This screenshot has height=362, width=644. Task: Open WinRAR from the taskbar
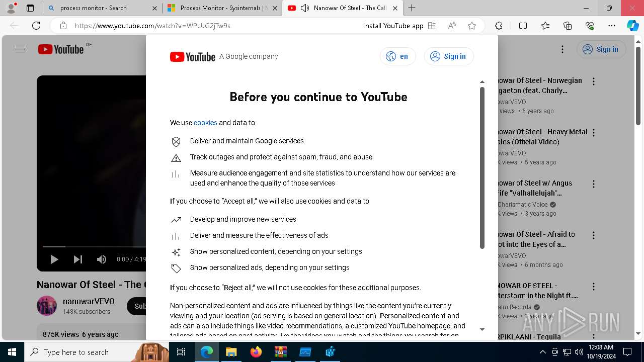[281, 352]
